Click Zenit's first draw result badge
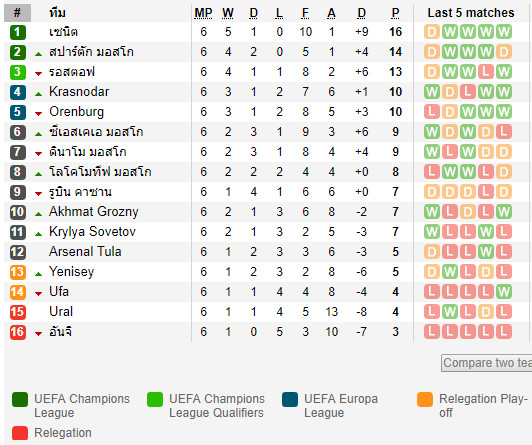This screenshot has width=532, height=445. pyautogui.click(x=432, y=32)
